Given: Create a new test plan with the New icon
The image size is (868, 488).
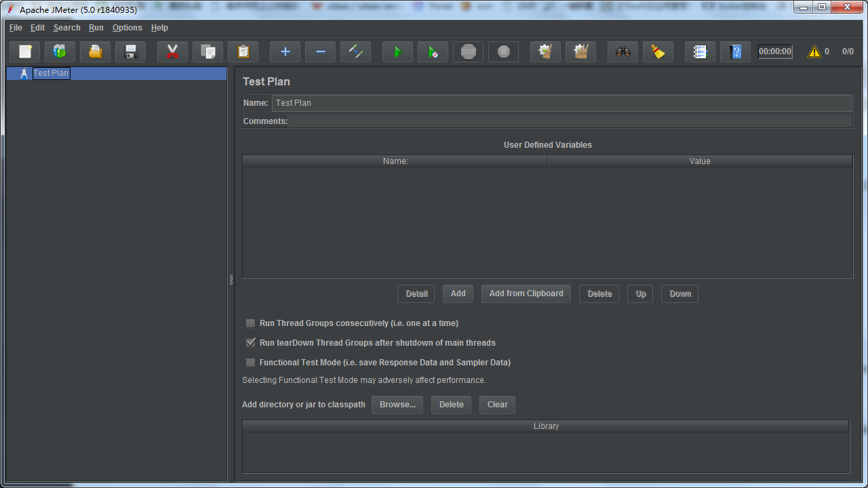Looking at the screenshot, I should click(25, 52).
